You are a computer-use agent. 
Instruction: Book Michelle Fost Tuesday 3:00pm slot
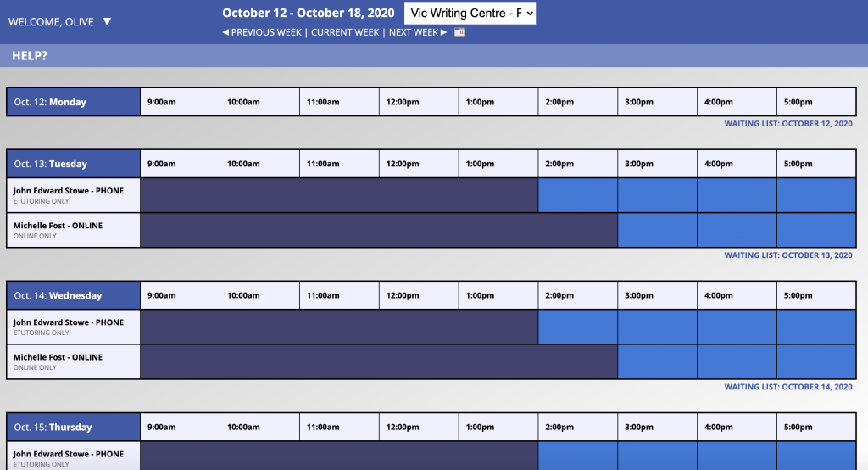pyautogui.click(x=657, y=230)
